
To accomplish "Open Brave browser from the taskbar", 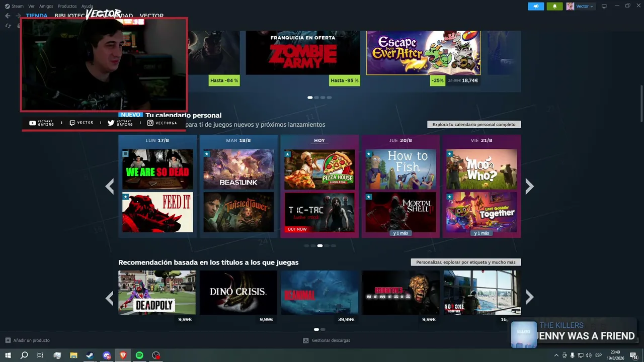I will tap(123, 355).
